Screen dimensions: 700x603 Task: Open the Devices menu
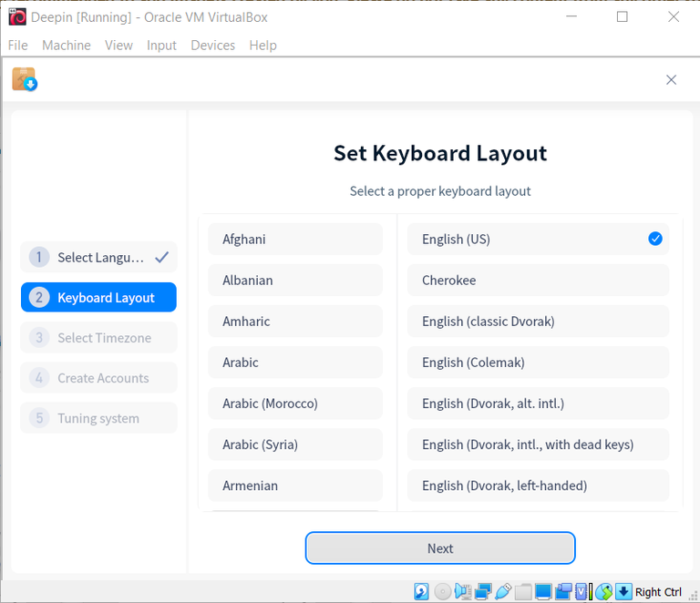coord(212,45)
